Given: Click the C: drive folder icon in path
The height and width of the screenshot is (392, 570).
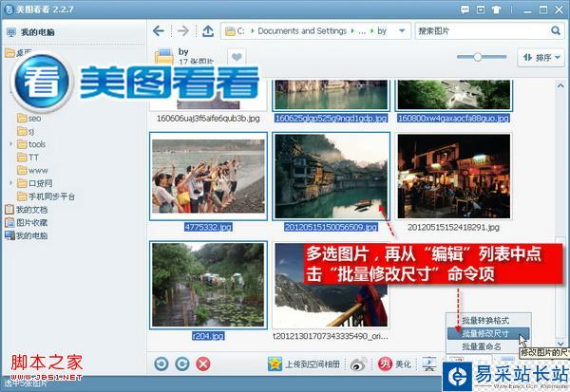Looking at the screenshot, I should click(x=231, y=31).
